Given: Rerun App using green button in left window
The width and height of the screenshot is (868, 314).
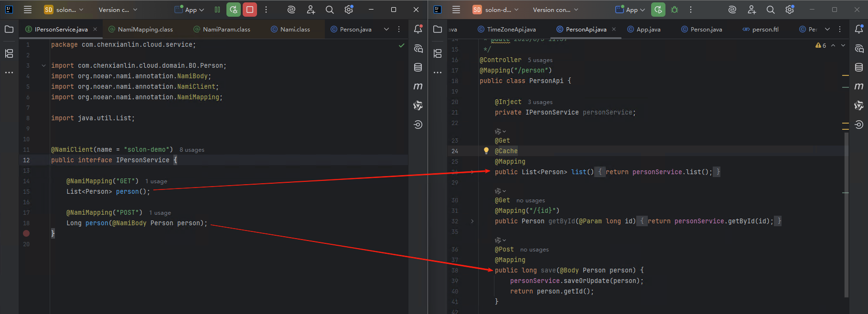Looking at the screenshot, I should (x=234, y=10).
